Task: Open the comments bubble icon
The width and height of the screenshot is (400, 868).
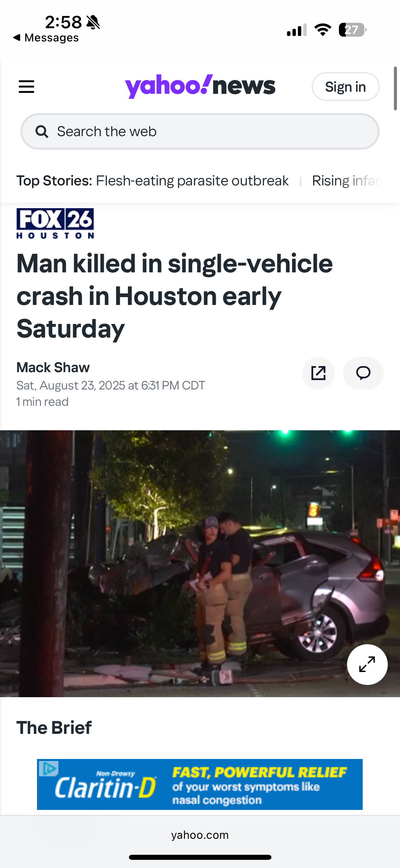Action: (363, 373)
